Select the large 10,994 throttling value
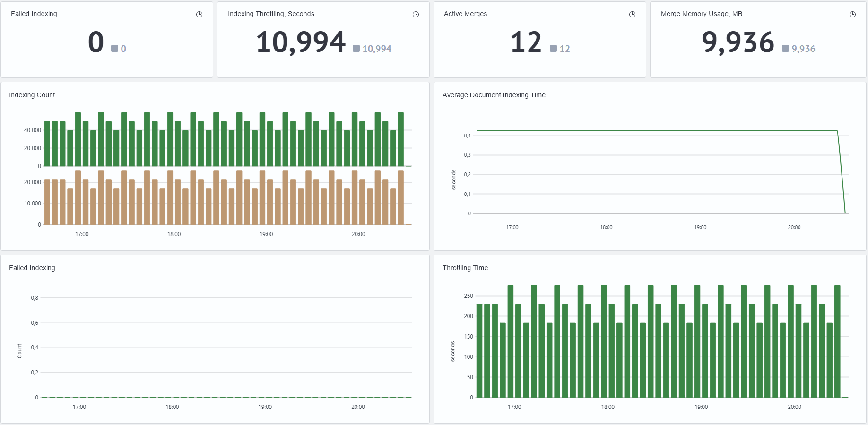This screenshot has width=868, height=425. pos(301,42)
